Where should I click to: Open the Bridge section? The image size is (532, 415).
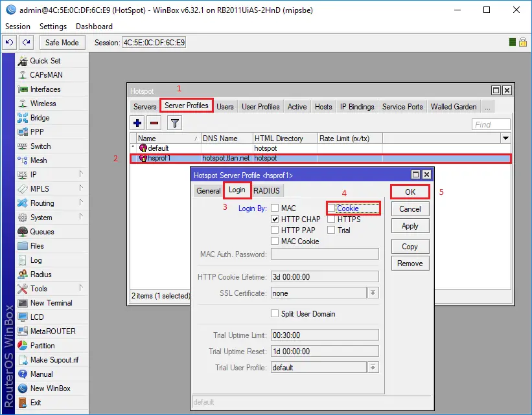click(x=40, y=118)
